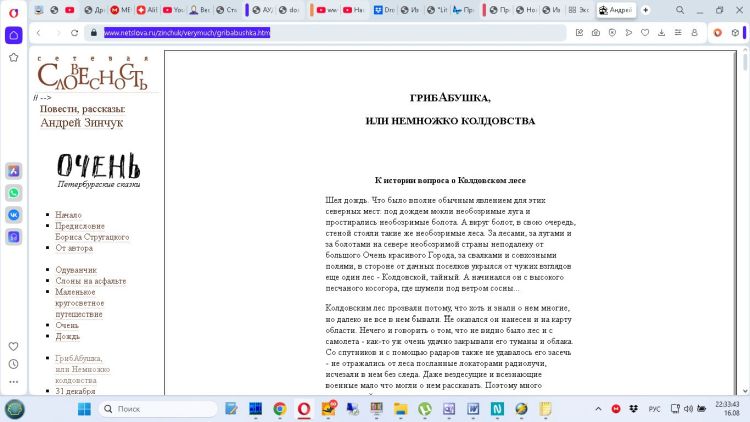
Task: Open the Opera account profile icon
Action: tap(695, 33)
